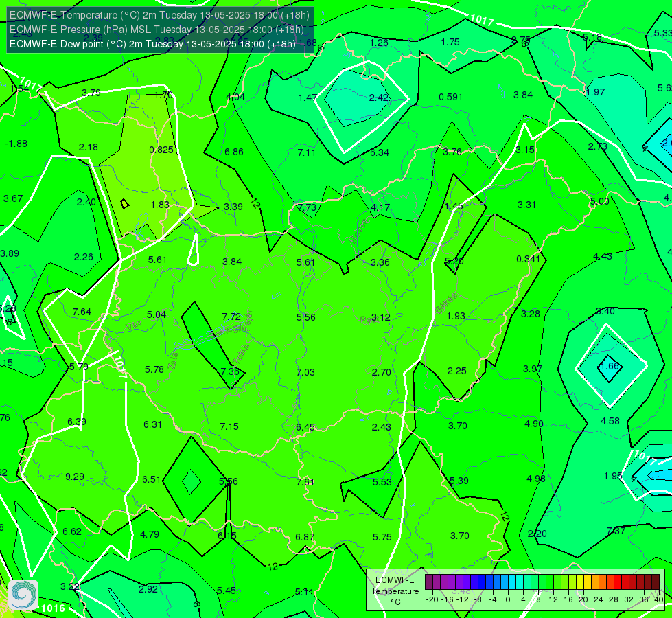Click dew point value 4.98
Viewport: 672px width, 618px height.
tap(535, 479)
